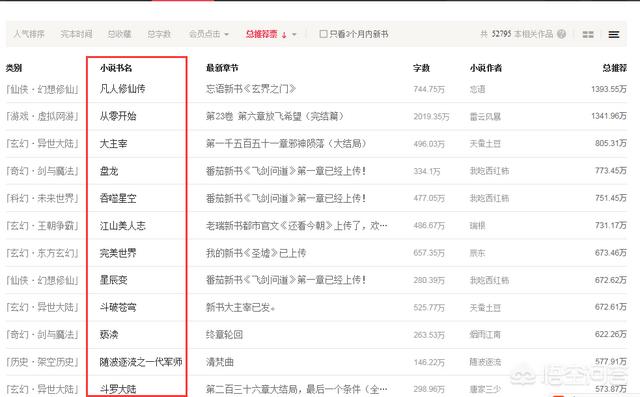The image size is (640, 397).
Task: Open category 游戏·虚拟网游
Action: 42,116
